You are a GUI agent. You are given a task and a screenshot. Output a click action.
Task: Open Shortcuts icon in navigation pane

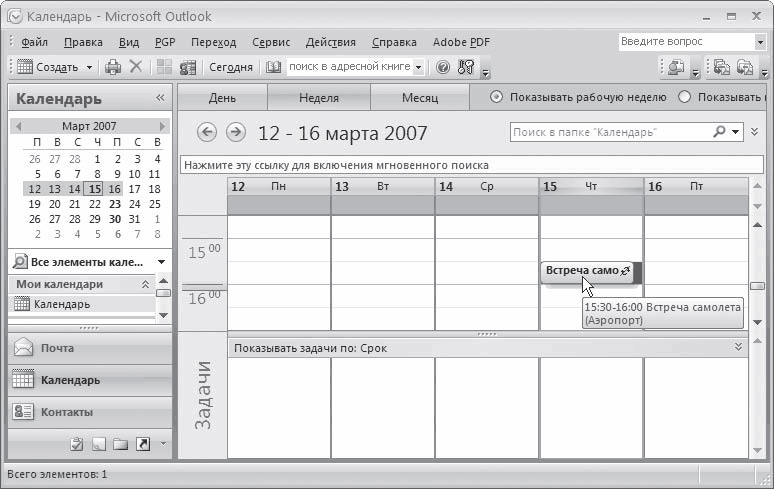click(x=142, y=444)
